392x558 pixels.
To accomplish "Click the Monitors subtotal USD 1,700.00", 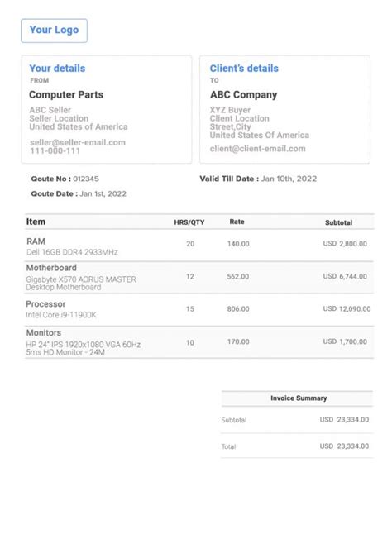I will pos(345,341).
